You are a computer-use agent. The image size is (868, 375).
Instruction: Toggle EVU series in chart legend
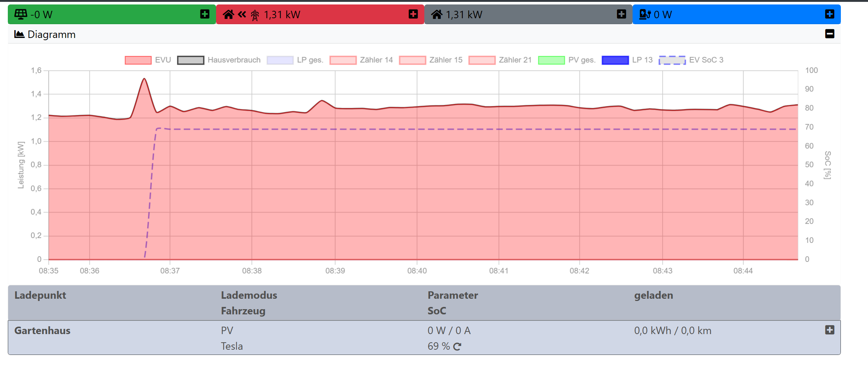pyautogui.click(x=138, y=60)
